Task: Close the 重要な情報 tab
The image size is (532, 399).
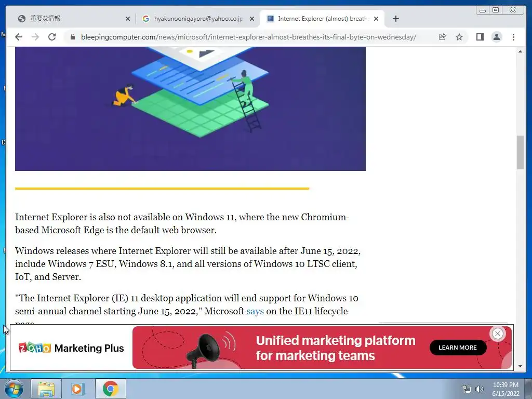Action: (x=128, y=19)
